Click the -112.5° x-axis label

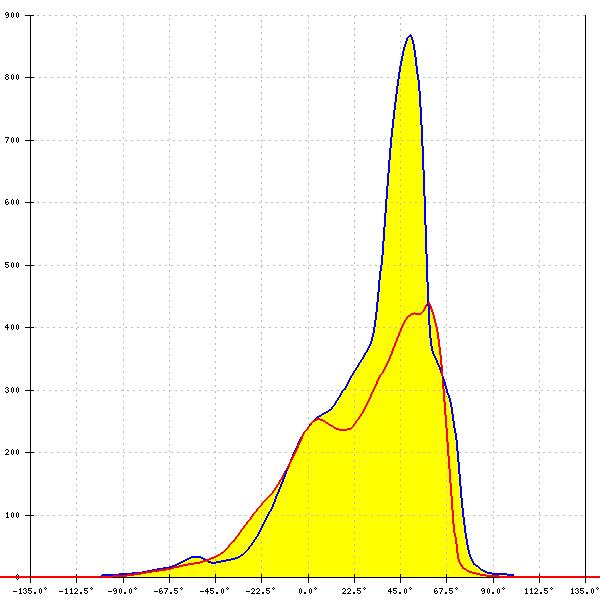click(x=76, y=591)
